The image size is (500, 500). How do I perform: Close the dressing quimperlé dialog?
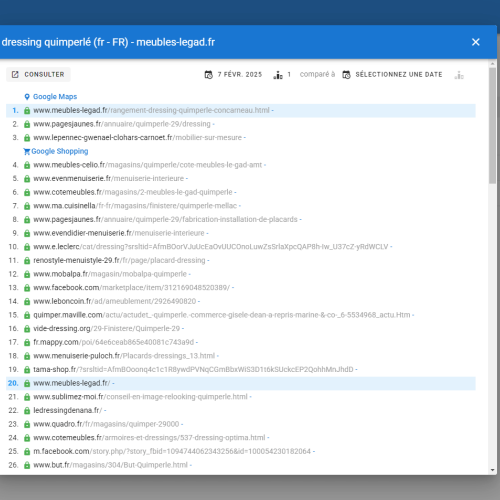476,42
